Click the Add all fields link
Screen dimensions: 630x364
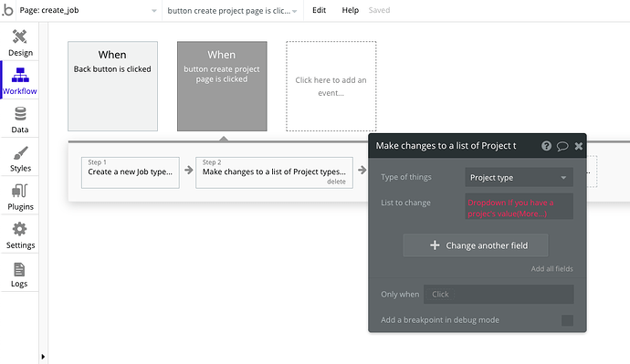[x=551, y=269]
